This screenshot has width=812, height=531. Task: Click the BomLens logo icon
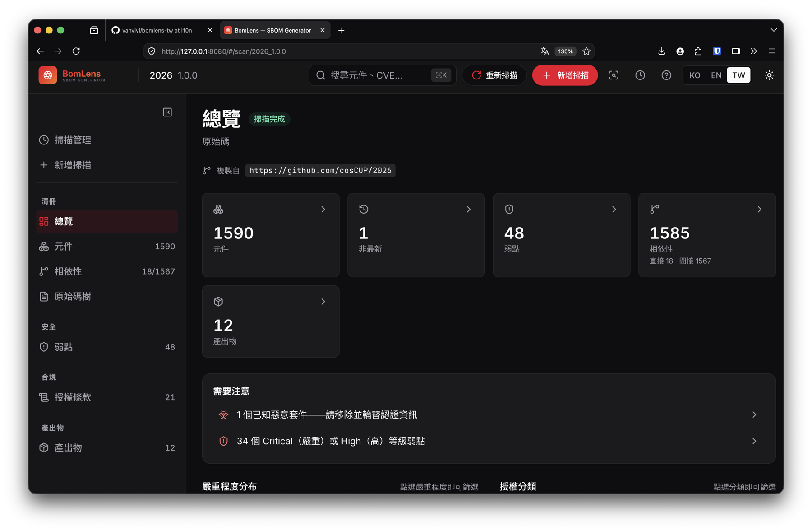48,75
